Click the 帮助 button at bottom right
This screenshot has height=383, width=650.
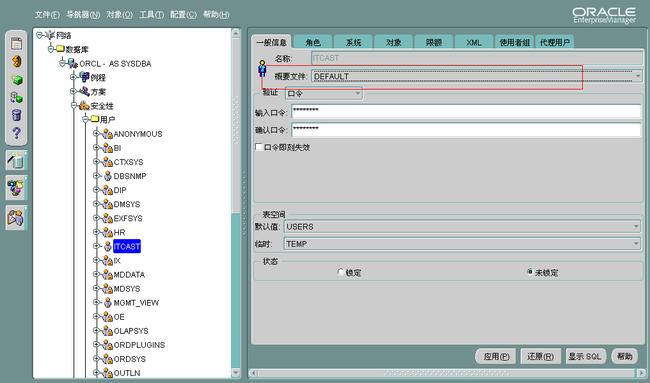pyautogui.click(x=624, y=356)
